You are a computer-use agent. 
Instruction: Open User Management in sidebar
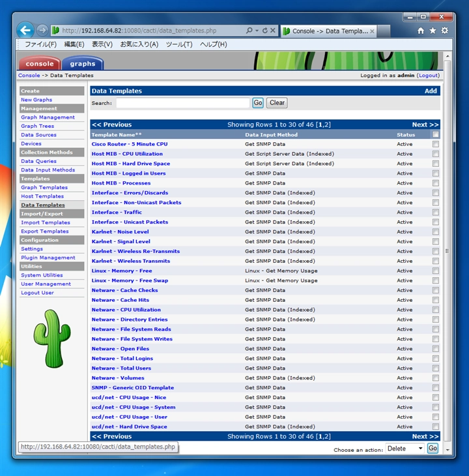tap(46, 284)
